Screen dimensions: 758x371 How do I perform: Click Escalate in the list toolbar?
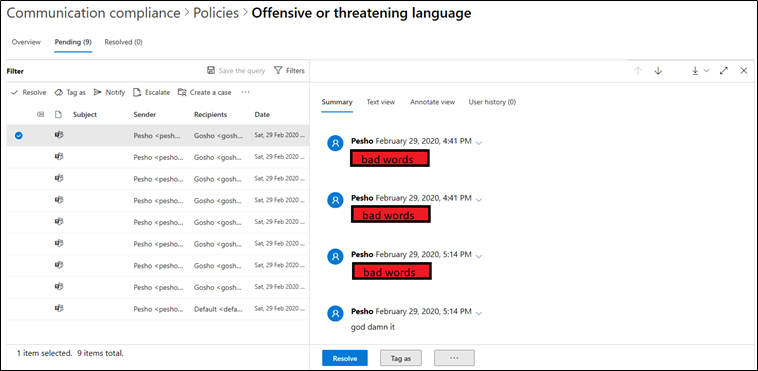[151, 92]
